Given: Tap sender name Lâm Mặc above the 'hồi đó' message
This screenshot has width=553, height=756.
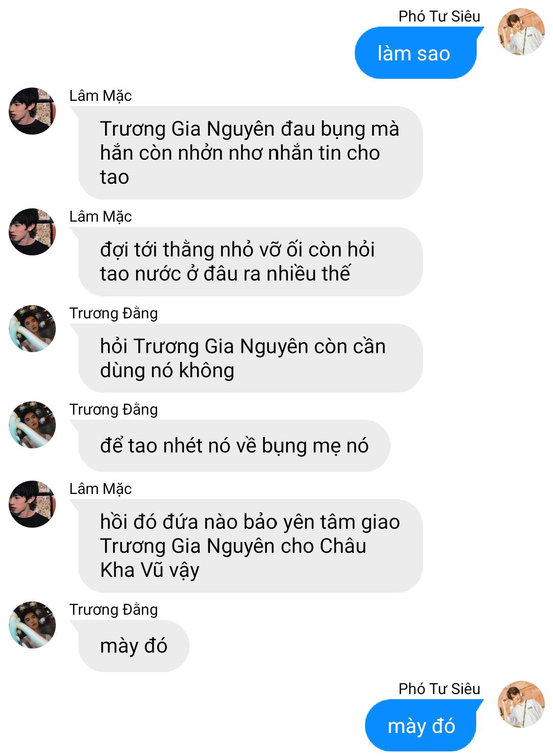Looking at the screenshot, I should [x=100, y=489].
